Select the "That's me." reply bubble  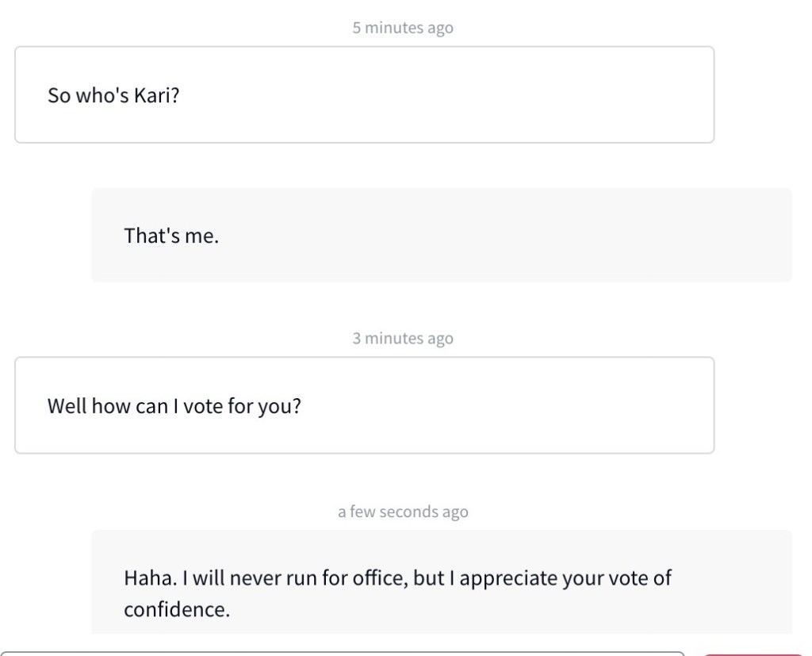click(x=441, y=235)
